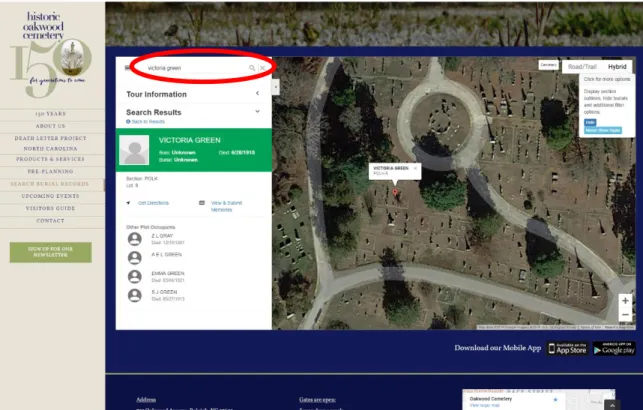Select the VICTORIA GREEN result heading
Image resolution: width=643 pixels, height=410 pixels.
click(190, 140)
